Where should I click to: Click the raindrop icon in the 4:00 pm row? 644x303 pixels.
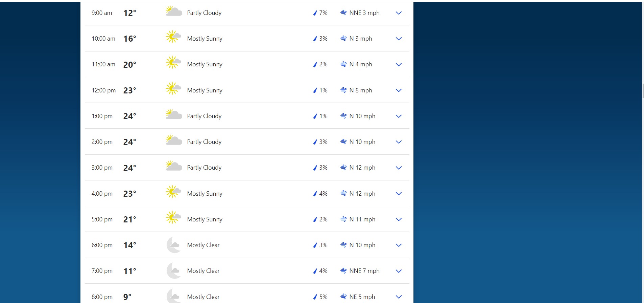pyautogui.click(x=315, y=194)
